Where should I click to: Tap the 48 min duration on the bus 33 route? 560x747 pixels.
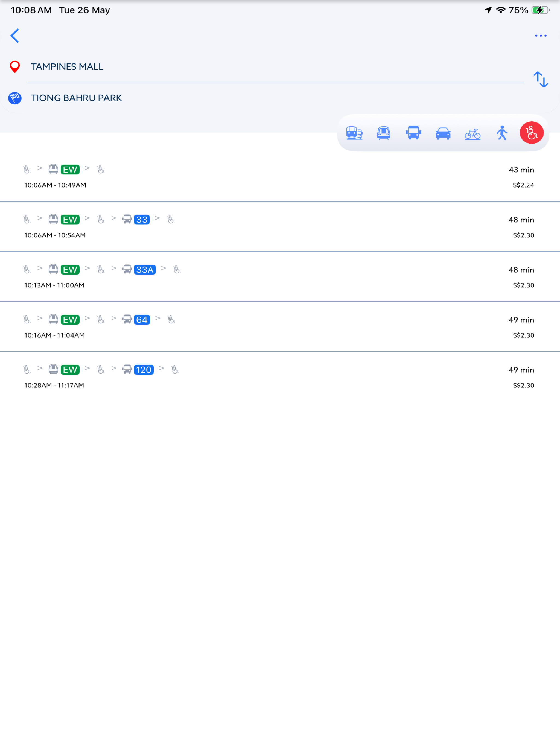pyautogui.click(x=521, y=220)
